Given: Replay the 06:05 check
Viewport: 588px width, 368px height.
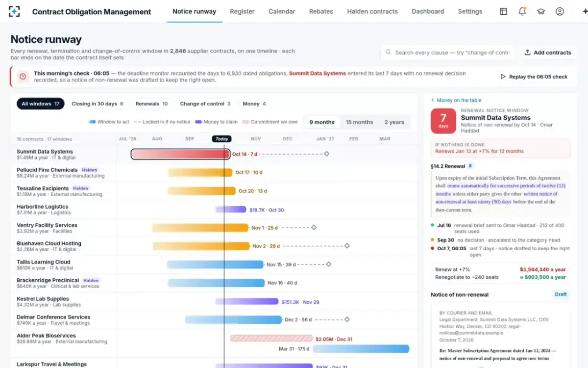Looking at the screenshot, I should pos(534,77).
